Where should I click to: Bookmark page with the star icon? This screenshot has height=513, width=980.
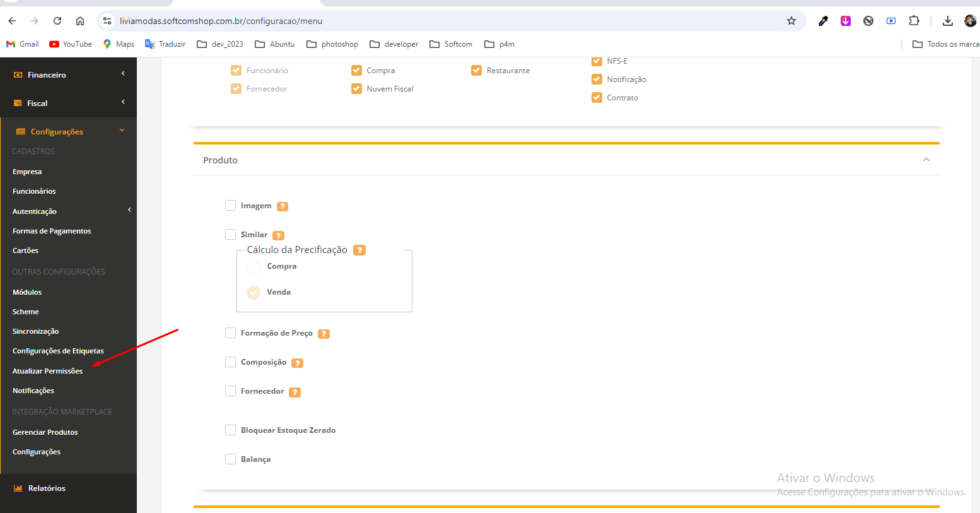(x=791, y=21)
